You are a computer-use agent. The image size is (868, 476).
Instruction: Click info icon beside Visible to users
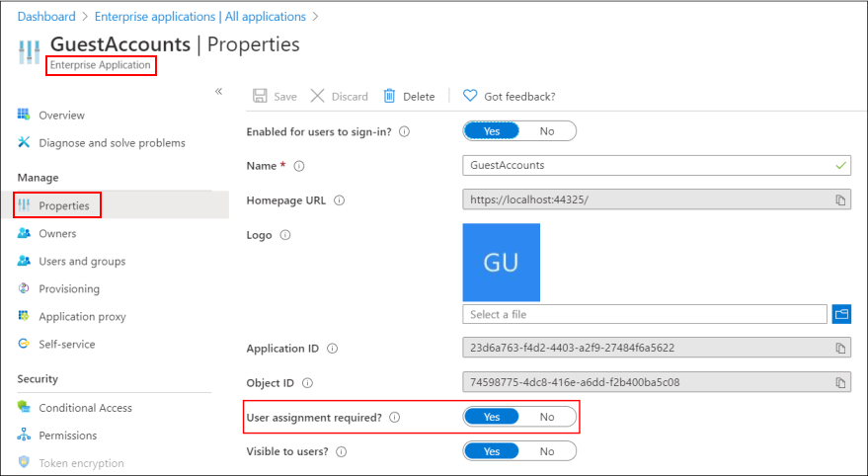[x=342, y=451]
